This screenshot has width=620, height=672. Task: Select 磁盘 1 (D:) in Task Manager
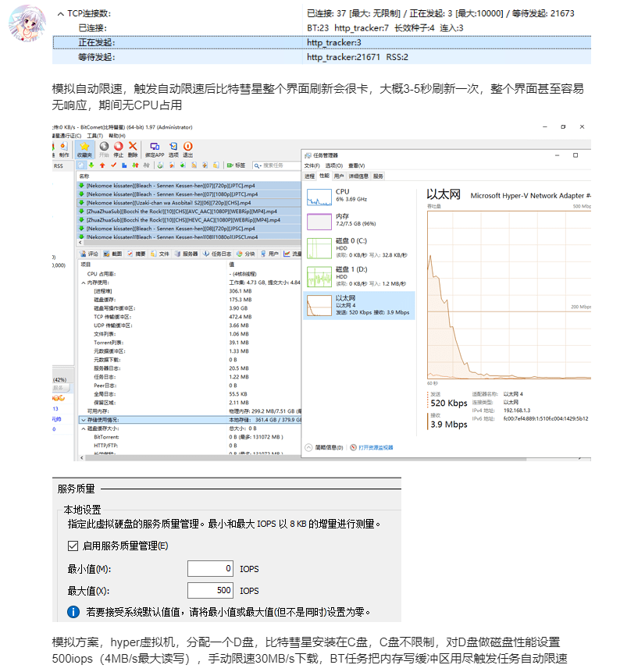[359, 276]
